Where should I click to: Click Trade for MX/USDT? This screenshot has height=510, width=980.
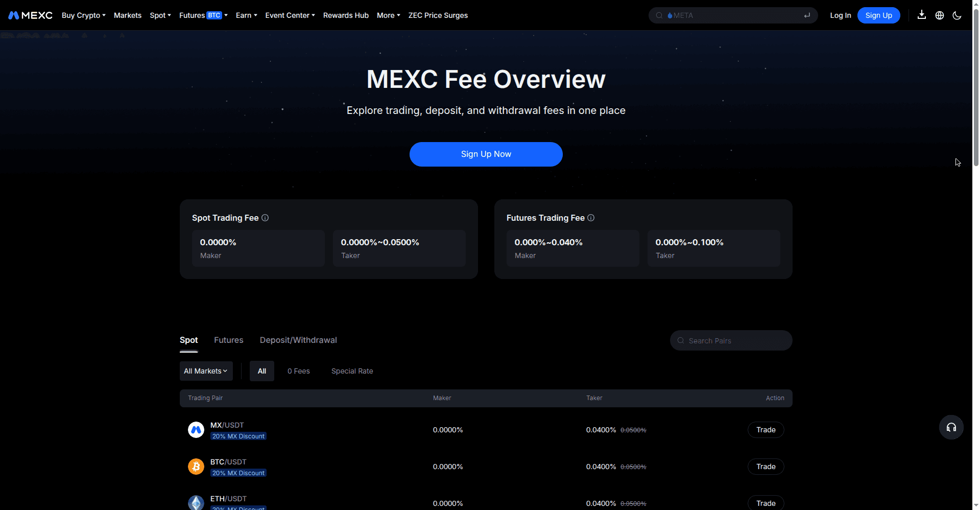pyautogui.click(x=766, y=430)
